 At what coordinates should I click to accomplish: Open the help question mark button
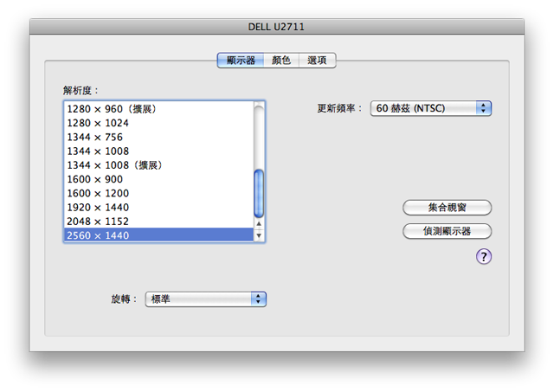coord(483,256)
